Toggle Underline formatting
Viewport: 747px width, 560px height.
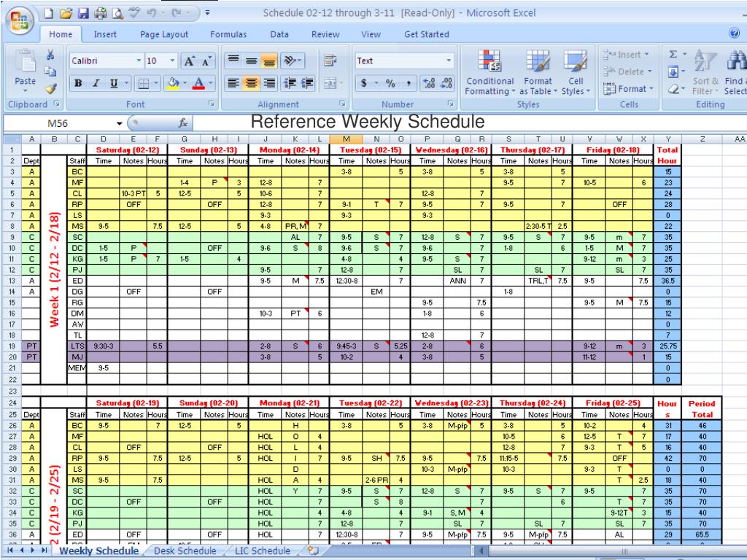(113, 83)
